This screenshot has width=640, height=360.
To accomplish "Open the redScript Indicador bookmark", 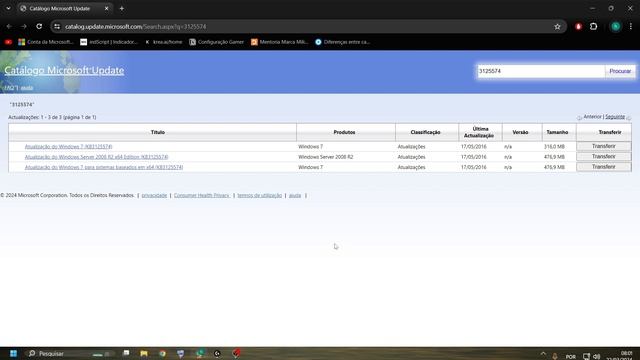I will pos(109,42).
